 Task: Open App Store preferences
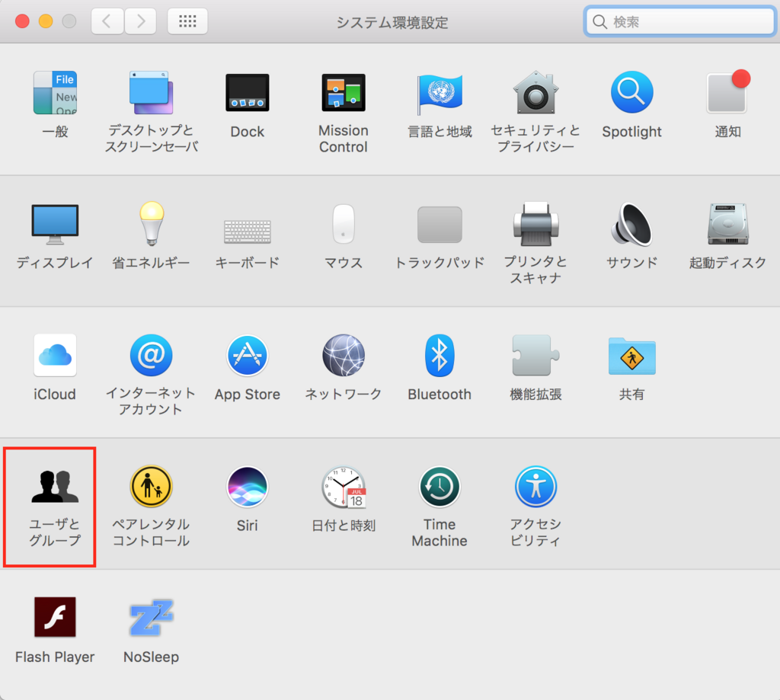(248, 355)
